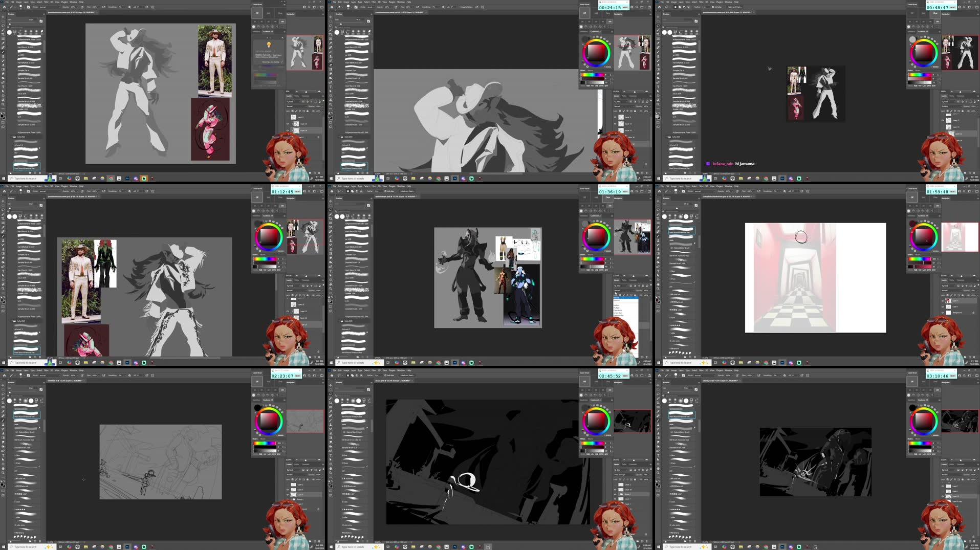Open the Flow dropdown in 01:12:45 frame

coord(99,191)
